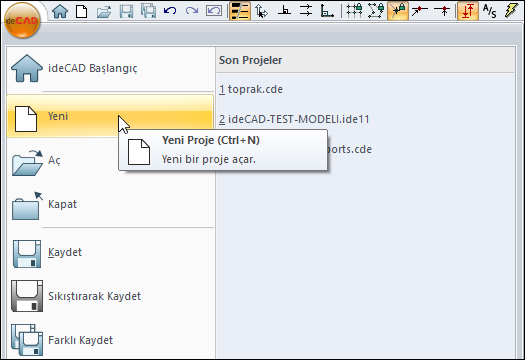Click the arrow-with-cursor selection toolbar icon
525x360 pixels.
click(261, 11)
